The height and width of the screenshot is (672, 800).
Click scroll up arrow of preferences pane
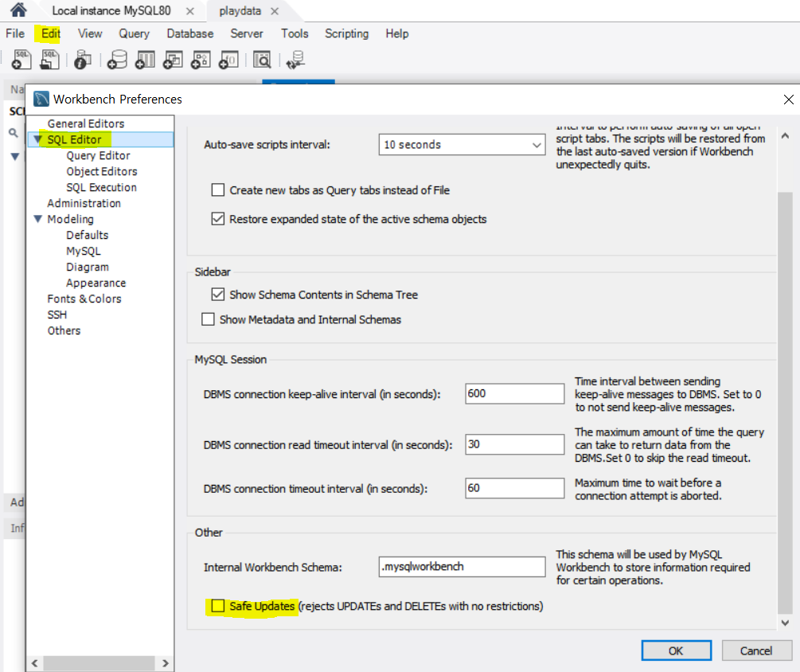point(785,135)
